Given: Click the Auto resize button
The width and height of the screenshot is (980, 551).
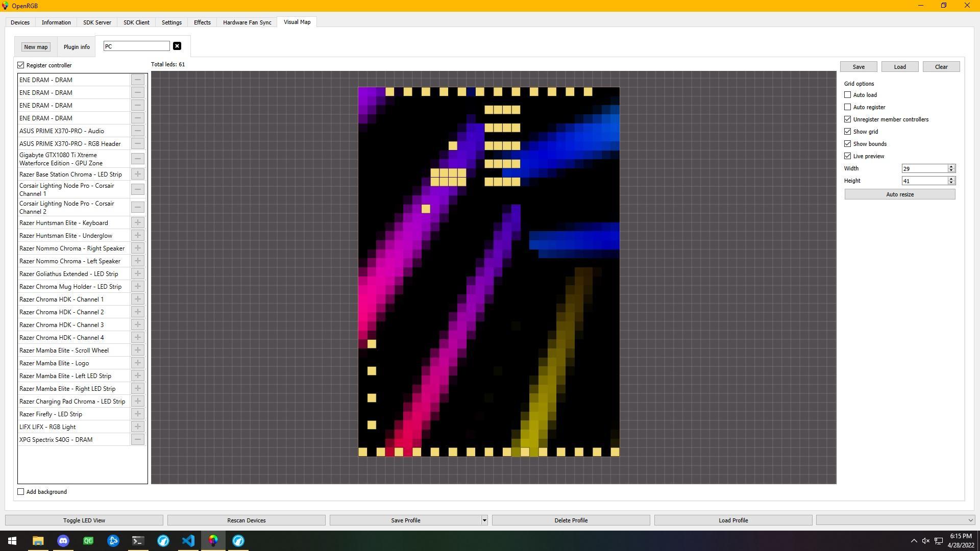Looking at the screenshot, I should (900, 194).
